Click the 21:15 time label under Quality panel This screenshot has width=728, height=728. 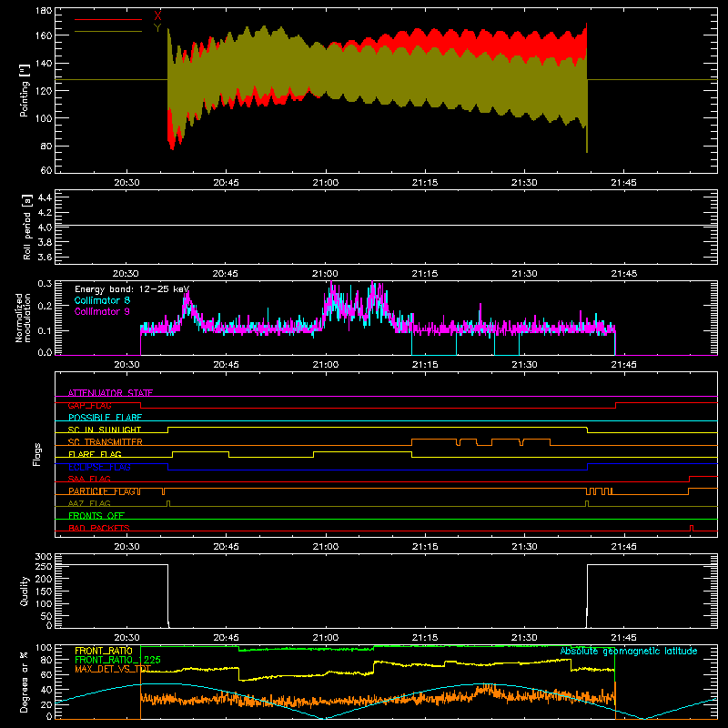(x=425, y=638)
